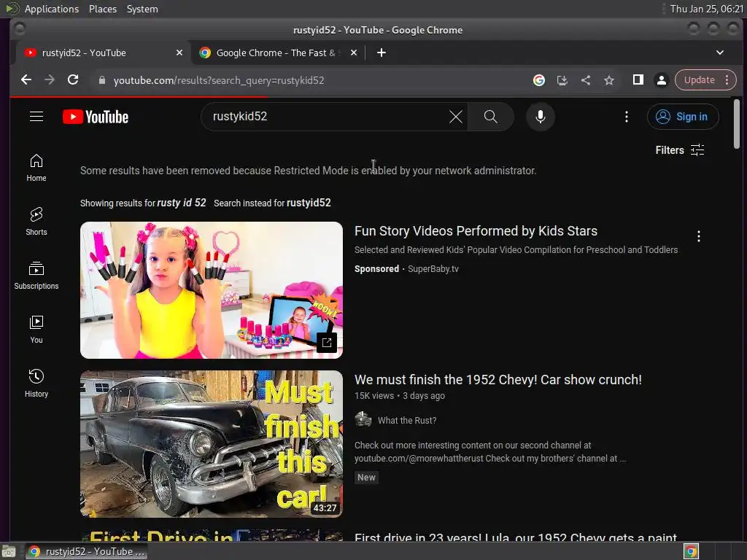The width and height of the screenshot is (747, 560).
Task: Close the rustyid52 YouTube tab
Action: tap(179, 52)
